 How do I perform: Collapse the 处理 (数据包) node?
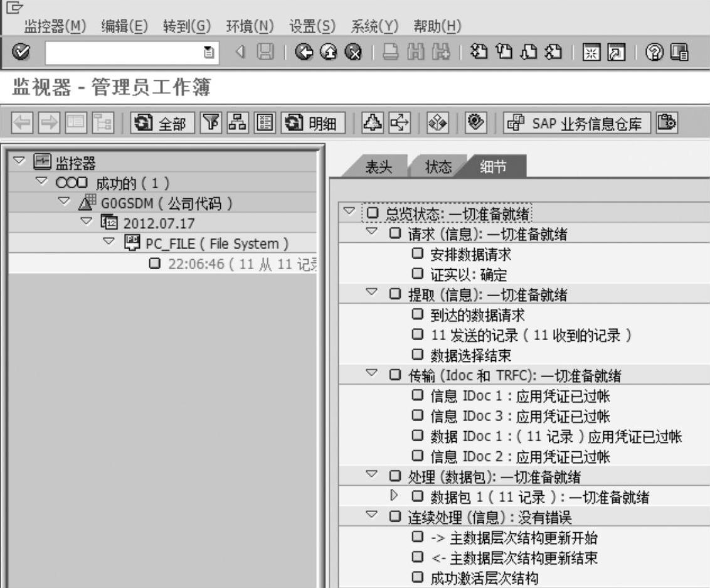click(371, 473)
